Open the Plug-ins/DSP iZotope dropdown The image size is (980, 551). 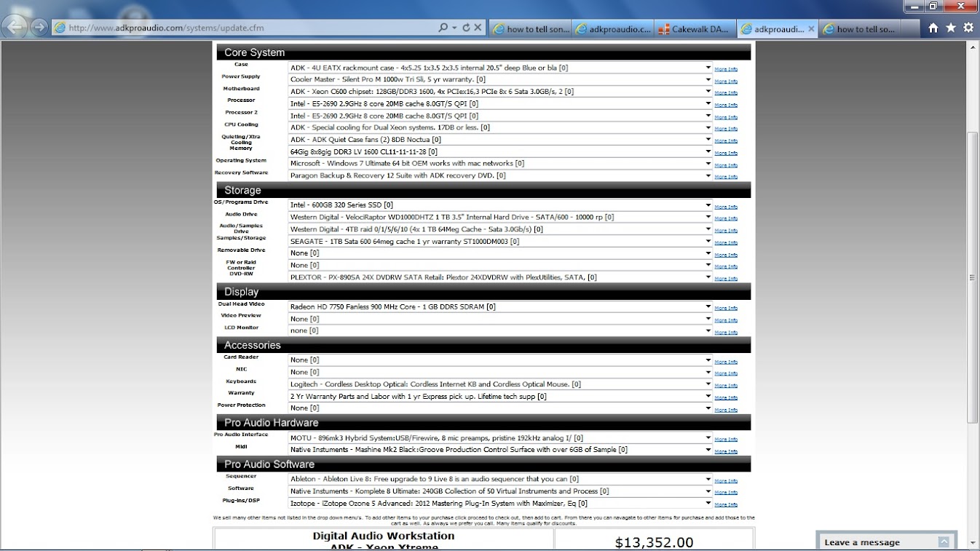[x=499, y=503]
